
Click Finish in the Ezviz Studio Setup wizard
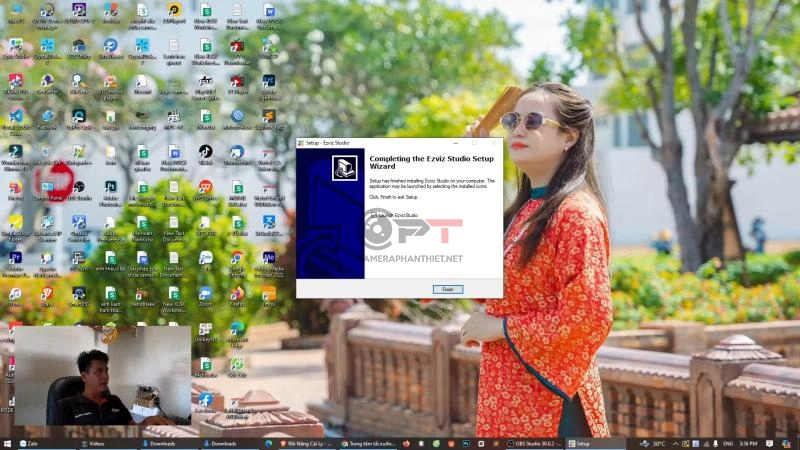point(447,289)
